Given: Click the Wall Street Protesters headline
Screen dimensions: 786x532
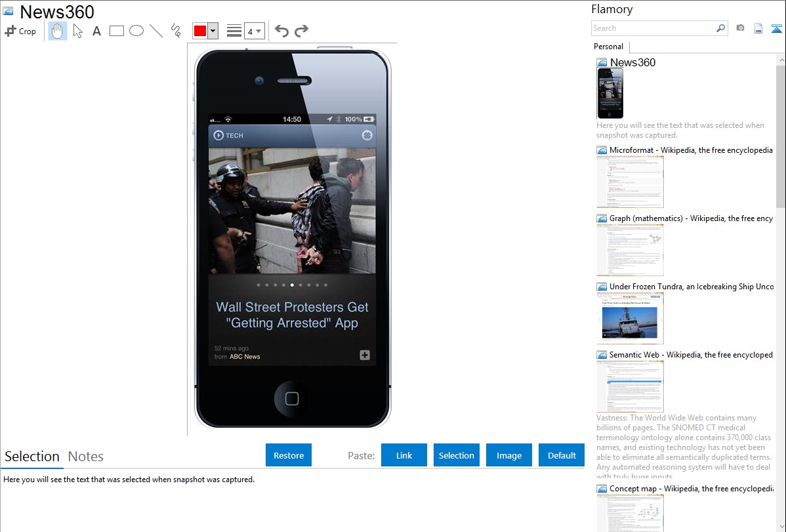Looking at the screenshot, I should (x=292, y=315).
